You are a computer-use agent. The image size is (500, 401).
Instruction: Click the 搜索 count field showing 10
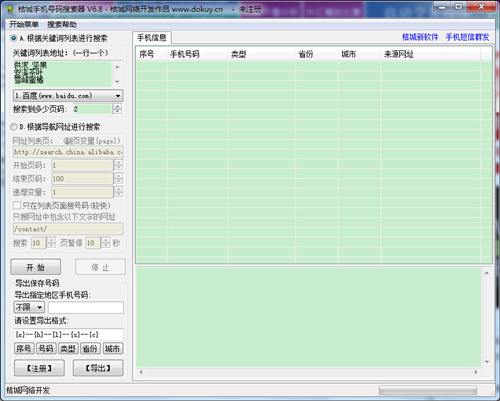click(39, 243)
